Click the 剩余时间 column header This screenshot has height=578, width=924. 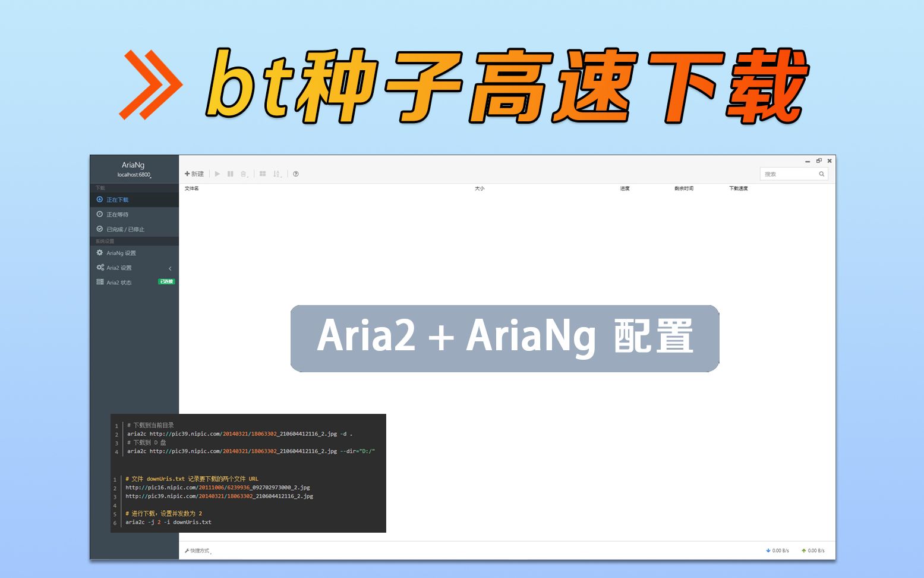[684, 189]
